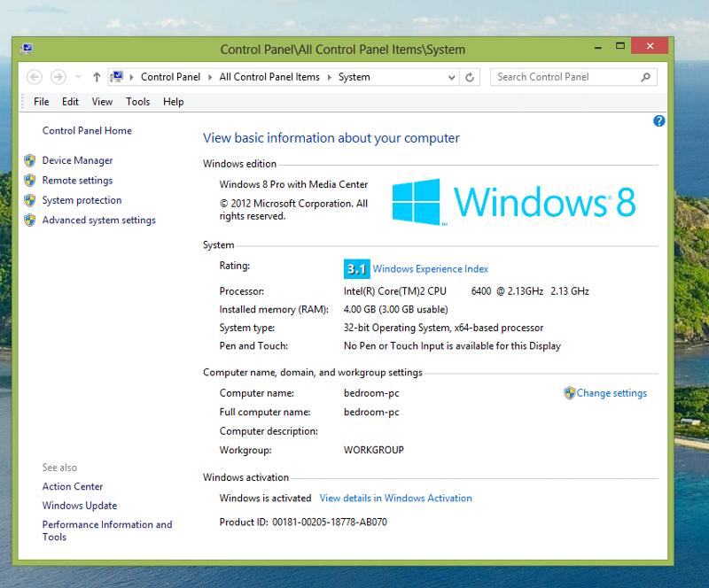Click the Intel(R) Core(TM)2 CPU processor value

[x=466, y=291]
